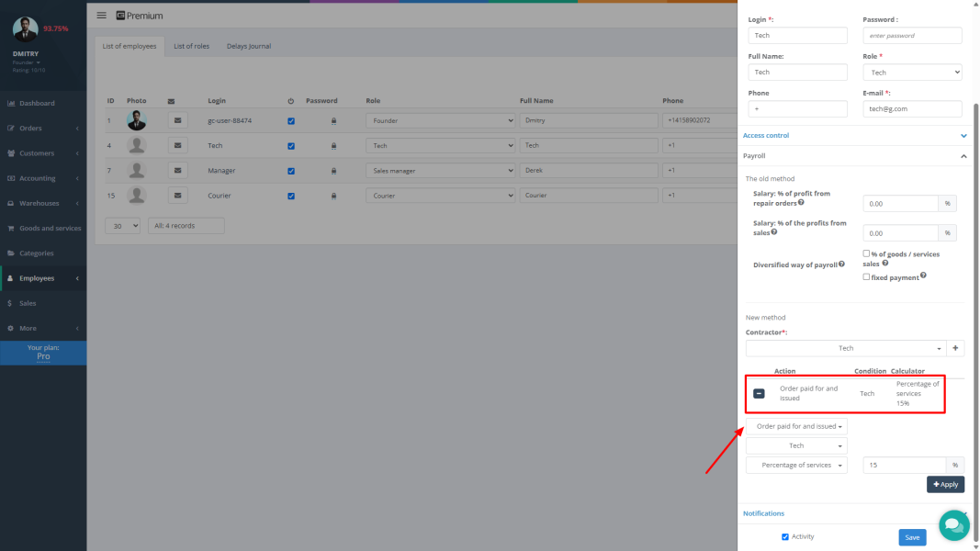Open the live chat bubble
The image size is (980, 551).
click(954, 525)
